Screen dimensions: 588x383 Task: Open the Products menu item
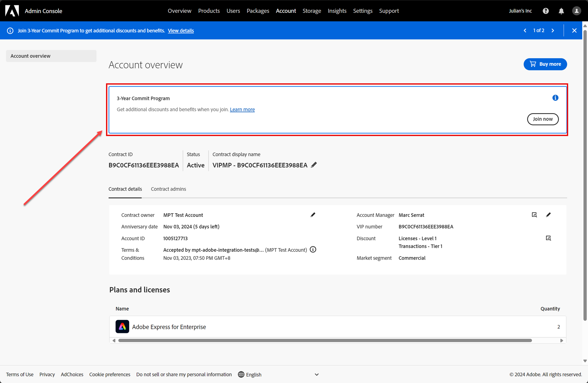point(209,11)
